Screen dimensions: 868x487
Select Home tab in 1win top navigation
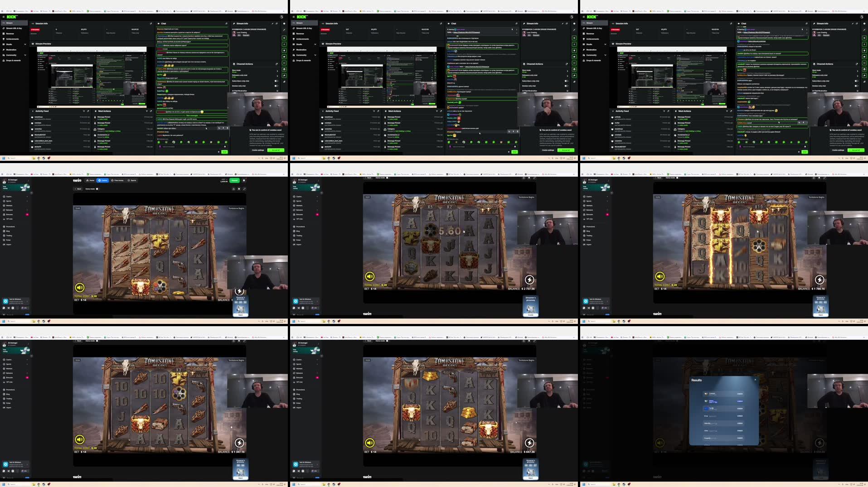click(91, 180)
